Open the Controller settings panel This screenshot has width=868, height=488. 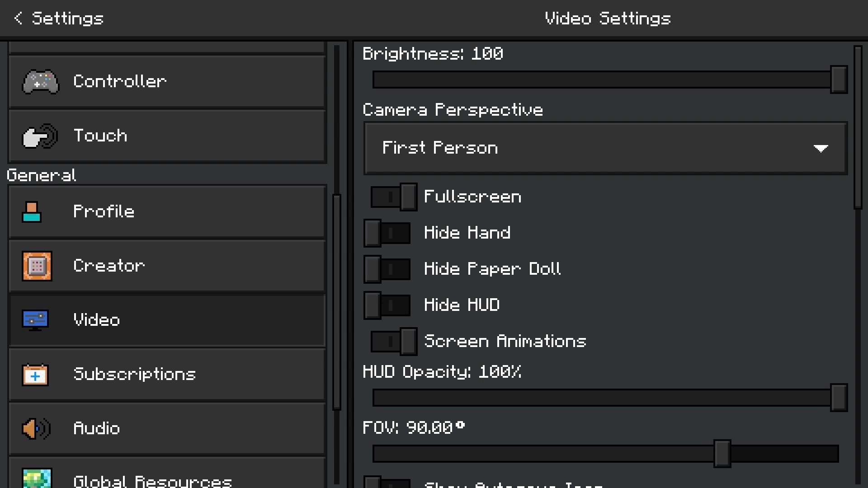click(x=166, y=81)
